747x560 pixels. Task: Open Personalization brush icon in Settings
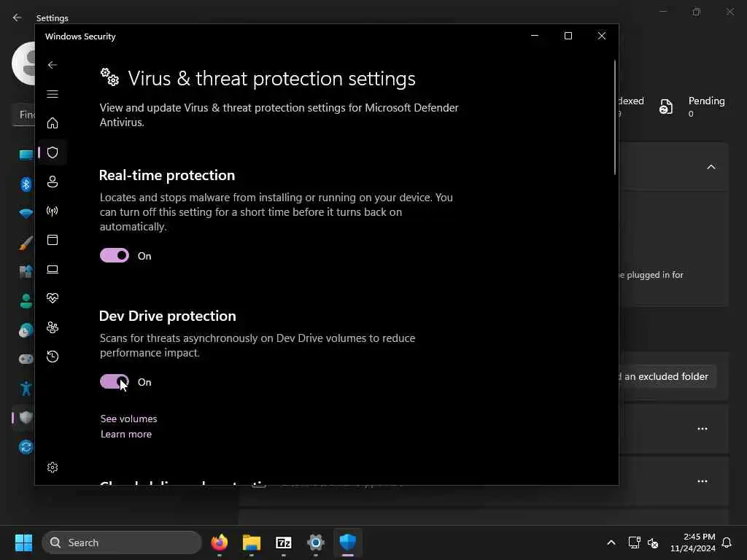[x=26, y=243]
